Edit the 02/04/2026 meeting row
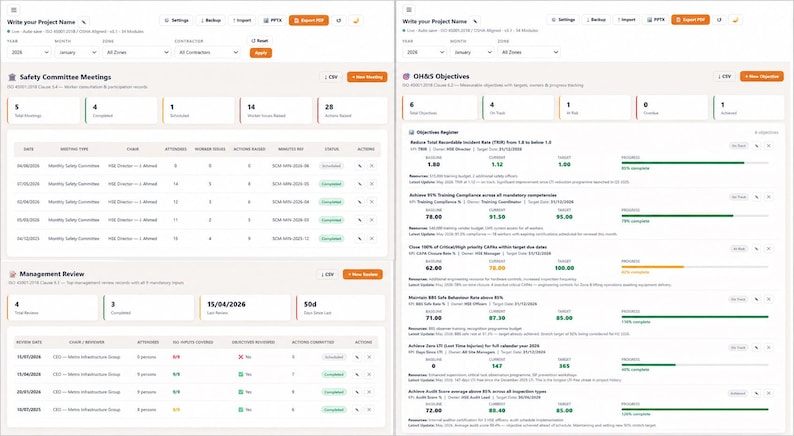This screenshot has width=794, height=436. tap(360, 202)
